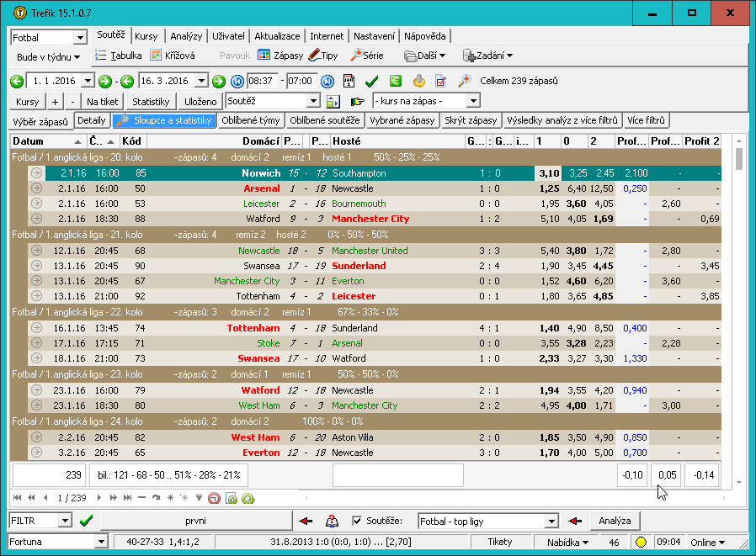
Task: Open the dropdown arrow of the 16.3.2016 date
Action: tap(201, 81)
